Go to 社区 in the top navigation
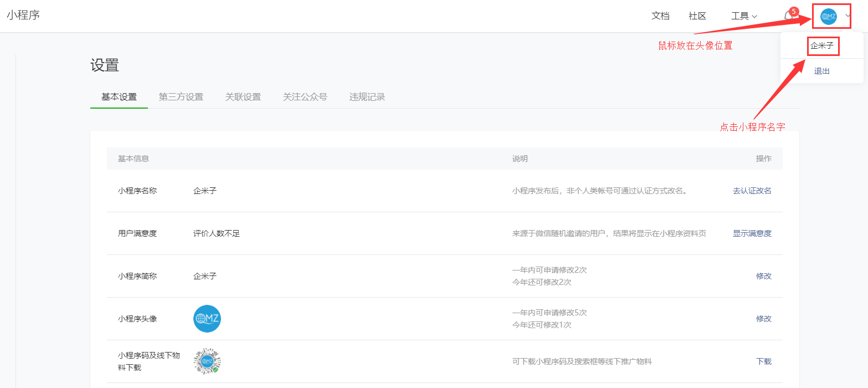Screen dimensions: 868x388 pyautogui.click(x=697, y=16)
